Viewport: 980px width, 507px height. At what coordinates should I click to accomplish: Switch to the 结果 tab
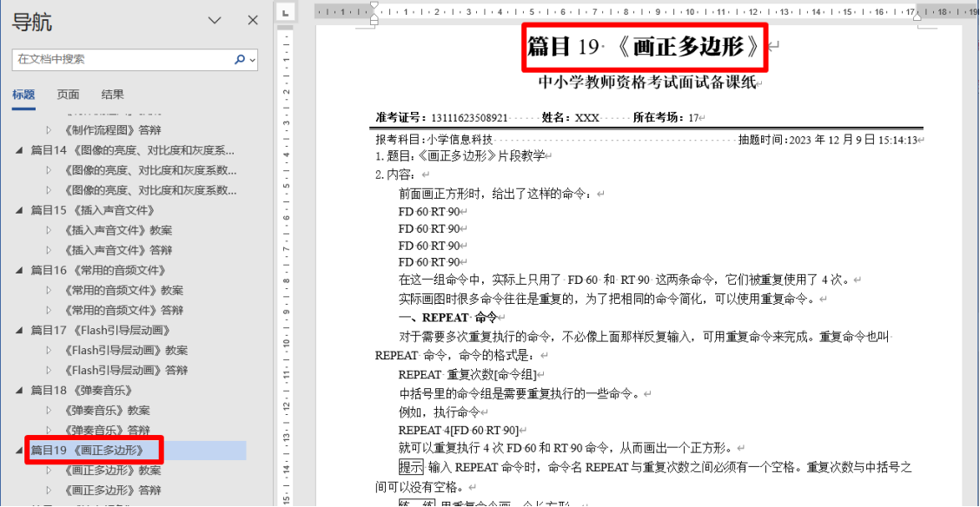[112, 95]
